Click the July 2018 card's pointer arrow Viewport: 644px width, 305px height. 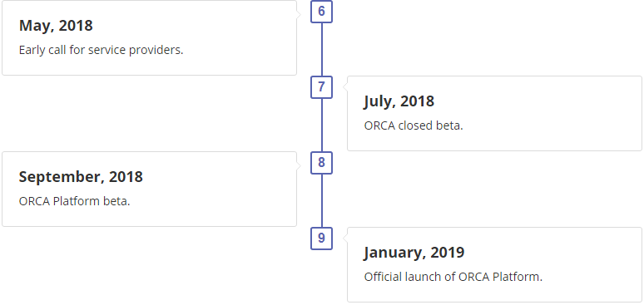click(x=345, y=86)
